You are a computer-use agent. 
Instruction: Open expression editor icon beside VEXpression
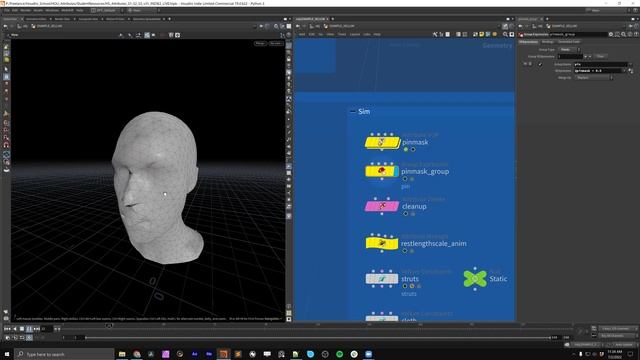pos(631,71)
